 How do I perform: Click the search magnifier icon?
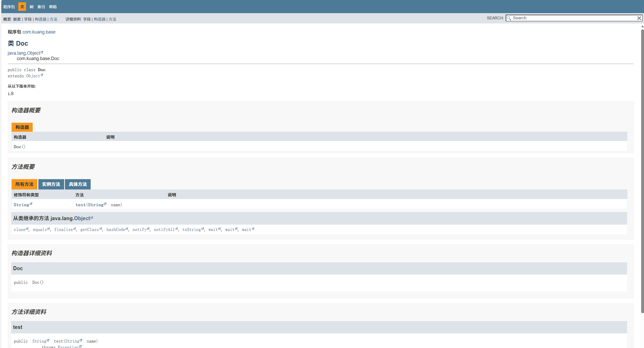click(x=509, y=18)
